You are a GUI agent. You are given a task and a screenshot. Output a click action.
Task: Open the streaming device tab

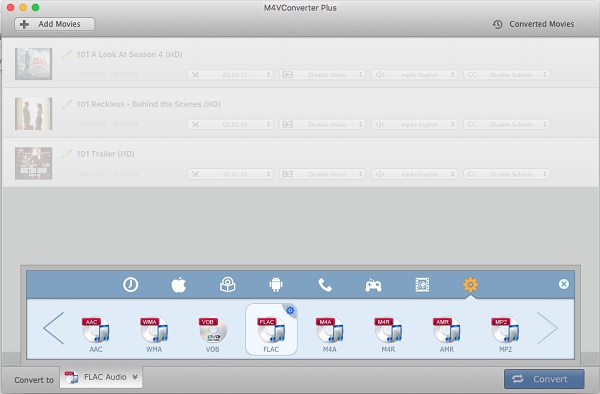[228, 285]
